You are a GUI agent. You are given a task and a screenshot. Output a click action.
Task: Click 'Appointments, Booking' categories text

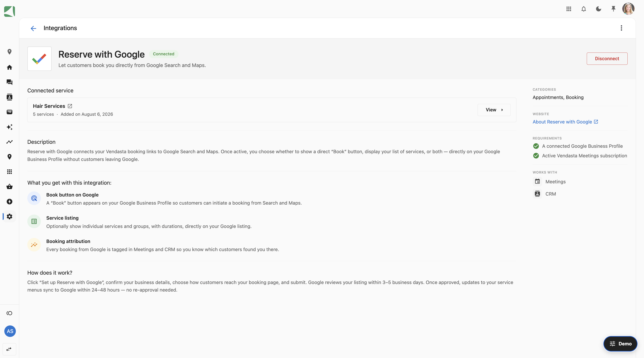click(558, 97)
